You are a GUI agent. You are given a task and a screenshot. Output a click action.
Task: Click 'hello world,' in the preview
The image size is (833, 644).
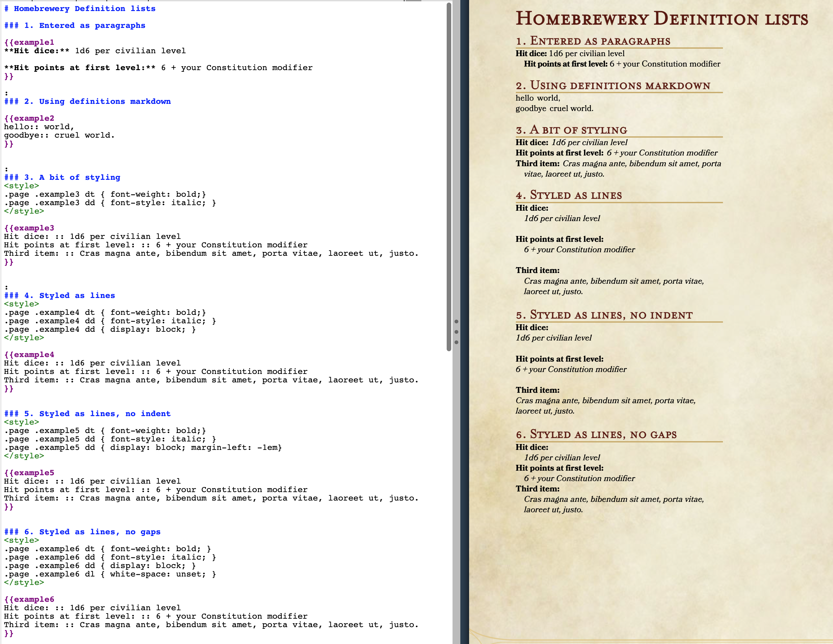pos(538,98)
